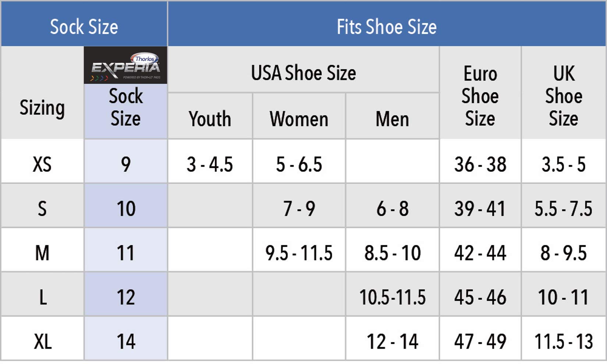Click the Thorlos Experia logo
Viewport: 607px width, 364px height.
(125, 65)
